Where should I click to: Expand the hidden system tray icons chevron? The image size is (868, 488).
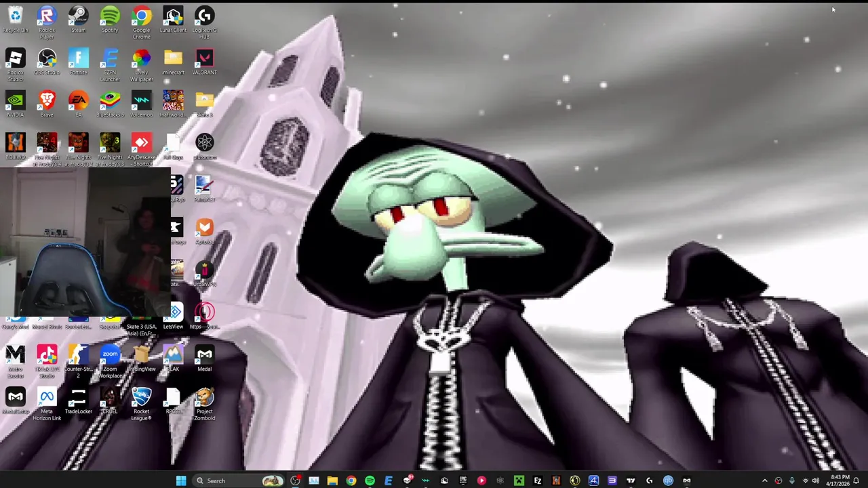[x=765, y=481]
